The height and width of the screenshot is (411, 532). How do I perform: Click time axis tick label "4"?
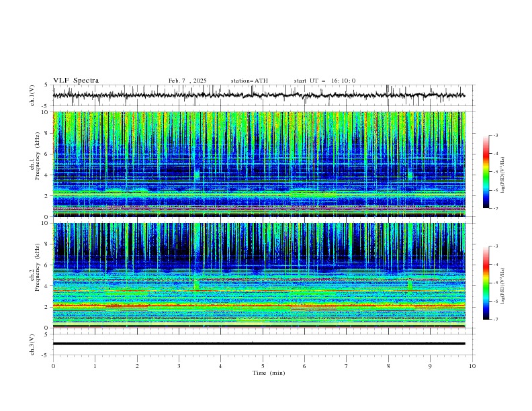click(x=220, y=366)
